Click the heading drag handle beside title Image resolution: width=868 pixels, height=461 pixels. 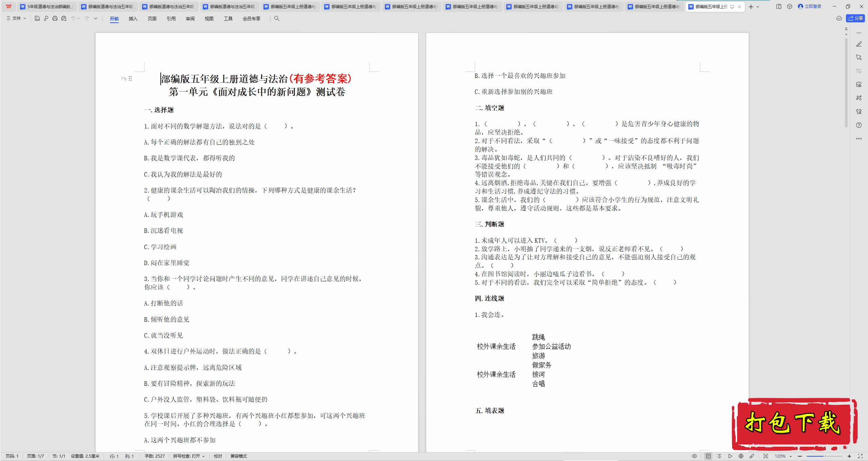130,79
